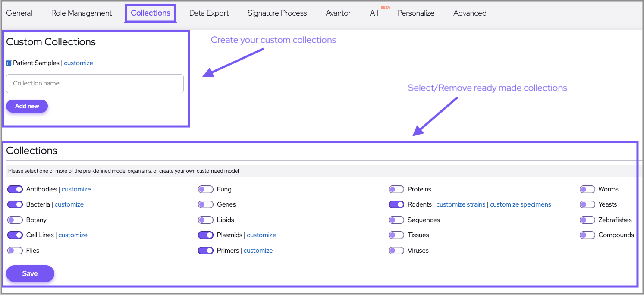
Task: Open the Role Management tab
Action: 82,13
